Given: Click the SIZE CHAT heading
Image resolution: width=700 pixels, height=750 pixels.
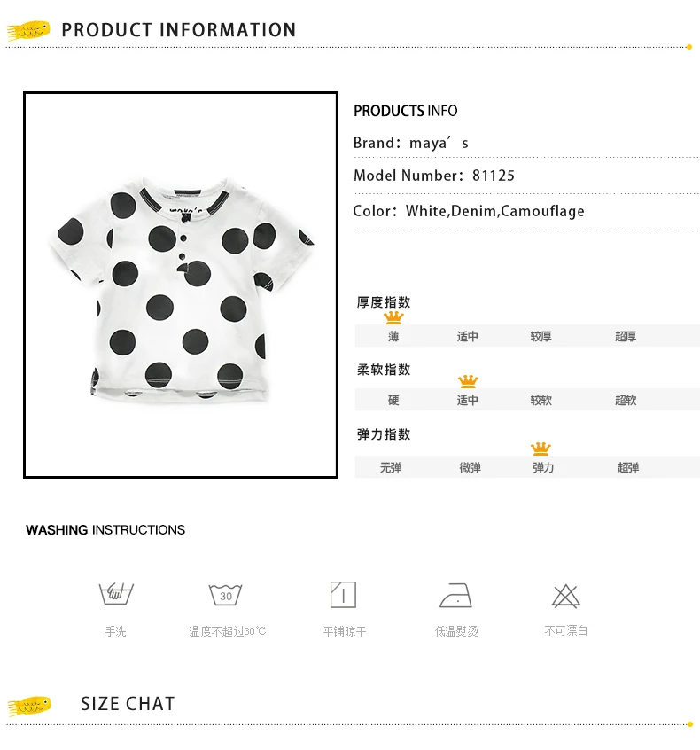Looking at the screenshot, I should pos(128,704).
